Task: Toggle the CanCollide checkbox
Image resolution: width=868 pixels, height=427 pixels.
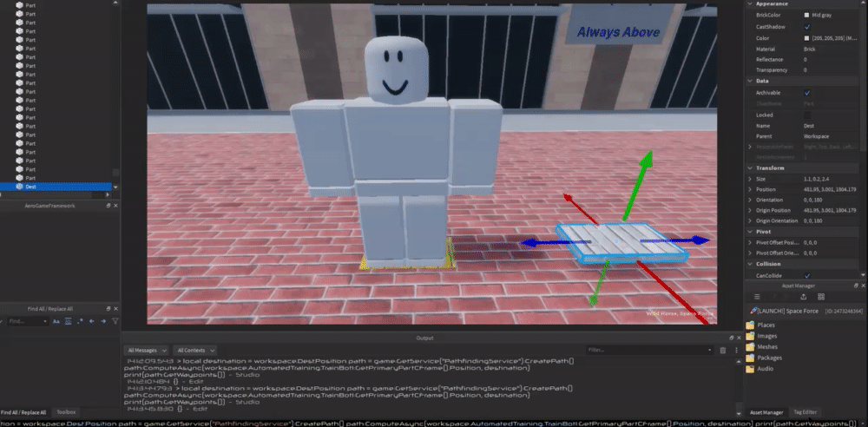Action: 807,275
